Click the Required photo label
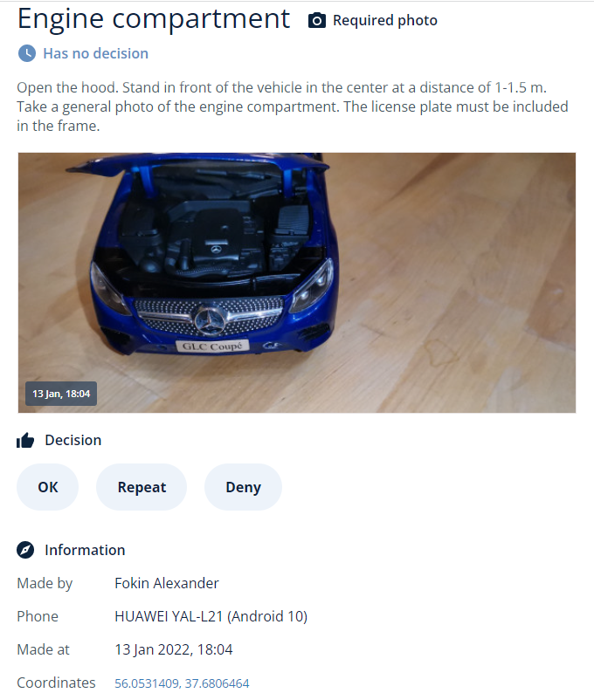594x700 pixels. pyautogui.click(x=385, y=21)
